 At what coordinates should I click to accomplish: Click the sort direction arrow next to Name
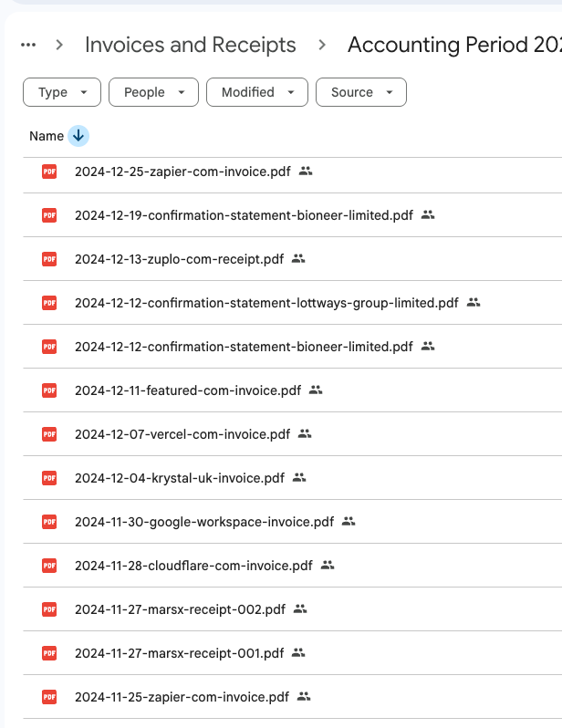[78, 136]
